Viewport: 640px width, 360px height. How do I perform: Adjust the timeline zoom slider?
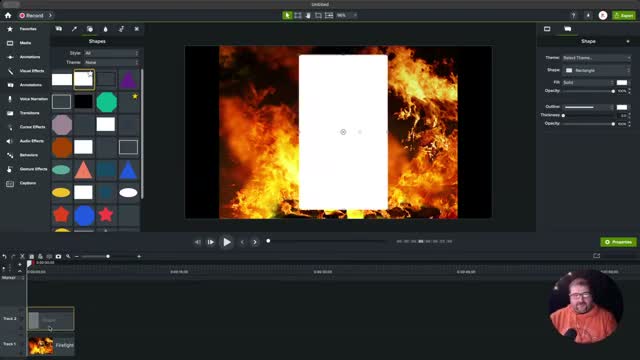point(108,256)
